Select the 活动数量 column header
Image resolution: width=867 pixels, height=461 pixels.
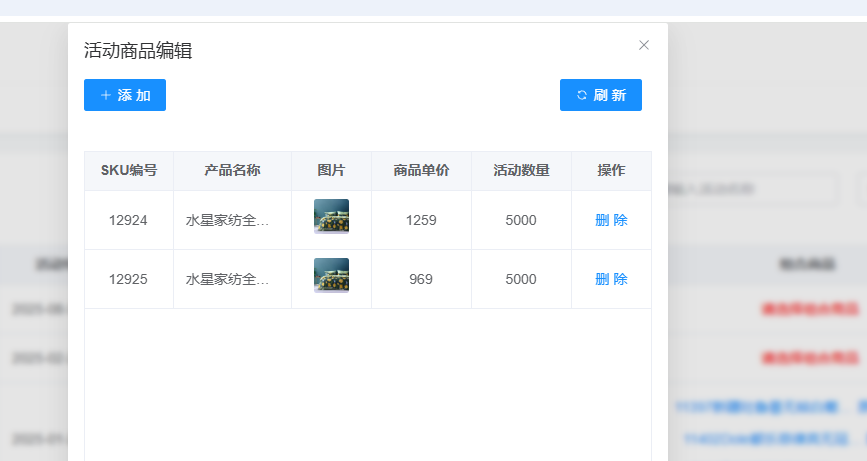[521, 170]
